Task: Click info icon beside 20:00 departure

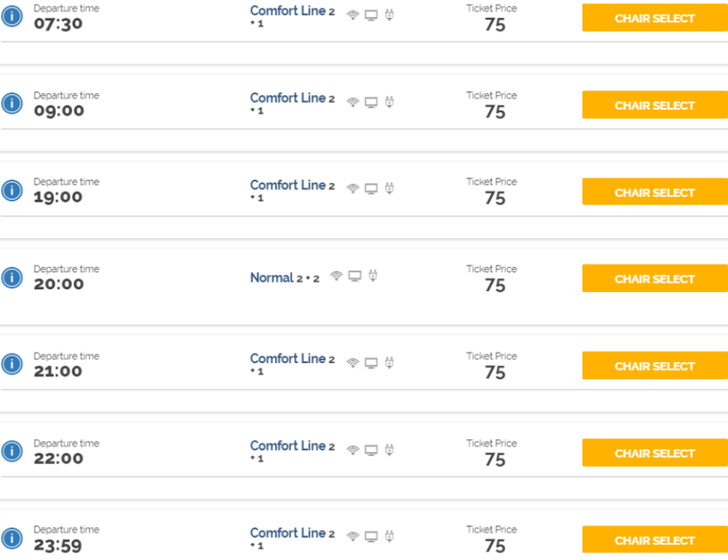Action: coord(12,277)
